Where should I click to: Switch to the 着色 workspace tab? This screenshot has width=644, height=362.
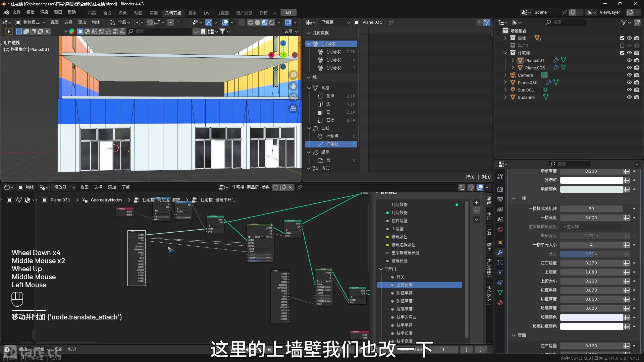tap(123, 13)
